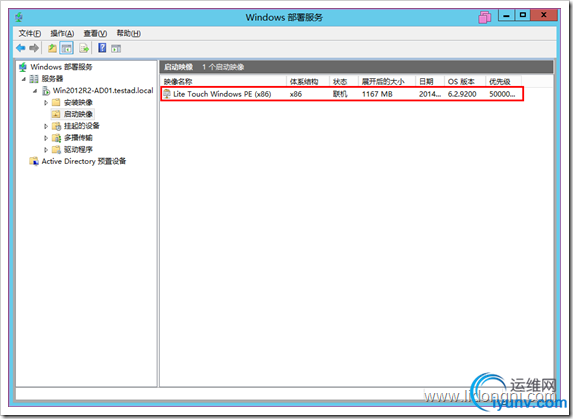Viewport: 573px width, 419px height.
Task: Click the Win2012R2-AD01 server icon
Action: 46,90
